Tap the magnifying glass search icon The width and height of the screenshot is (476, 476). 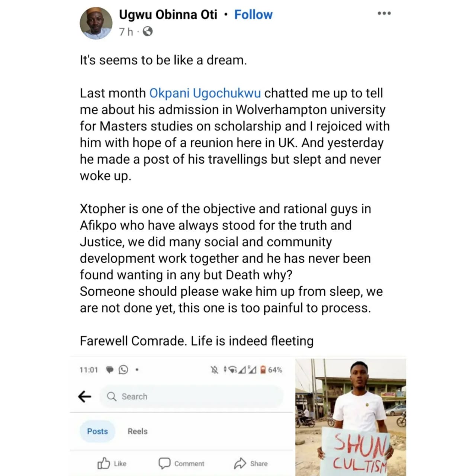(x=112, y=396)
